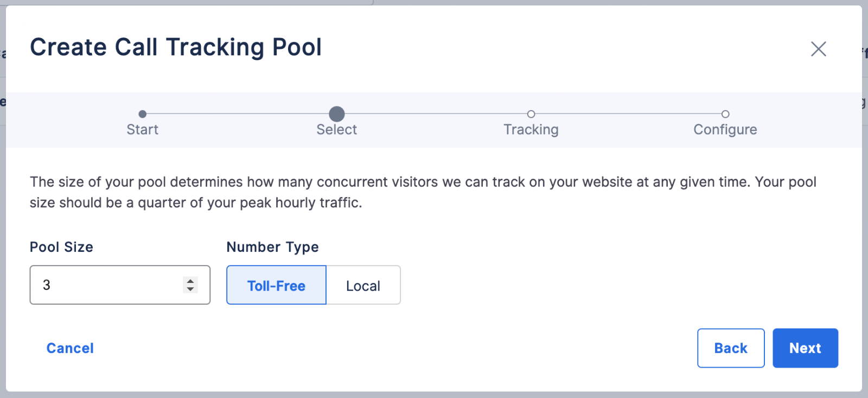Go Back to previous step

[x=731, y=348]
